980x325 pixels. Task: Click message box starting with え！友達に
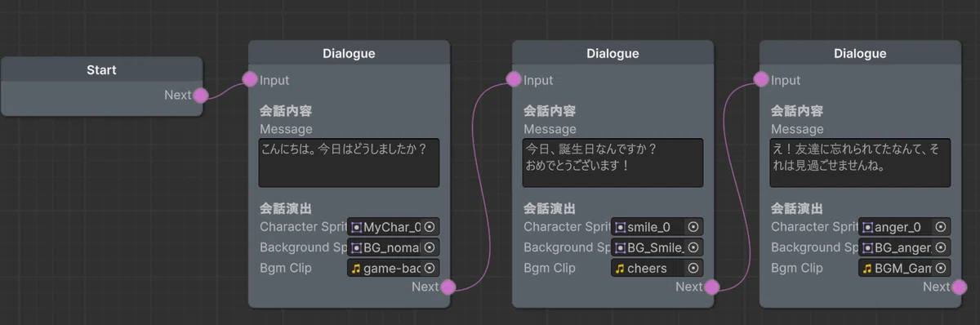pyautogui.click(x=861, y=163)
